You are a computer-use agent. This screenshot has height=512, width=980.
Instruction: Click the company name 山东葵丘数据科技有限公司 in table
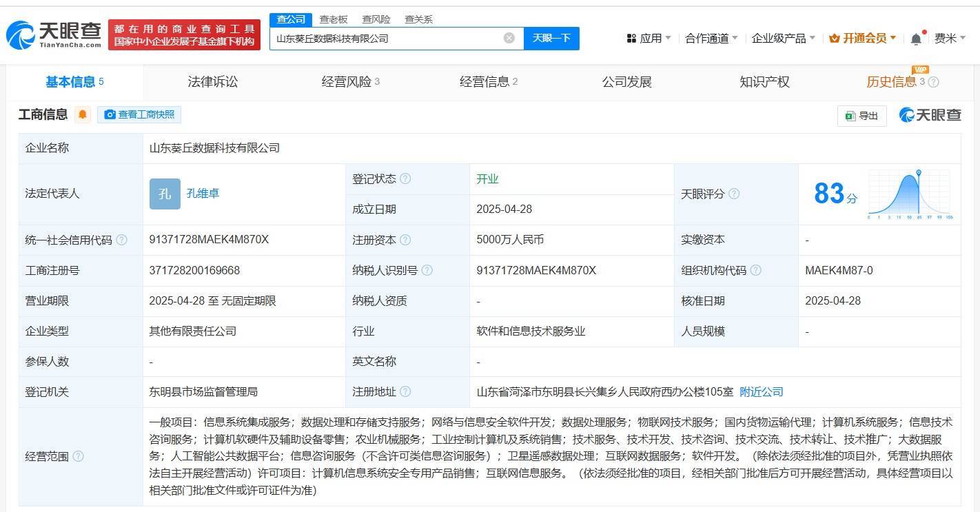(x=214, y=148)
